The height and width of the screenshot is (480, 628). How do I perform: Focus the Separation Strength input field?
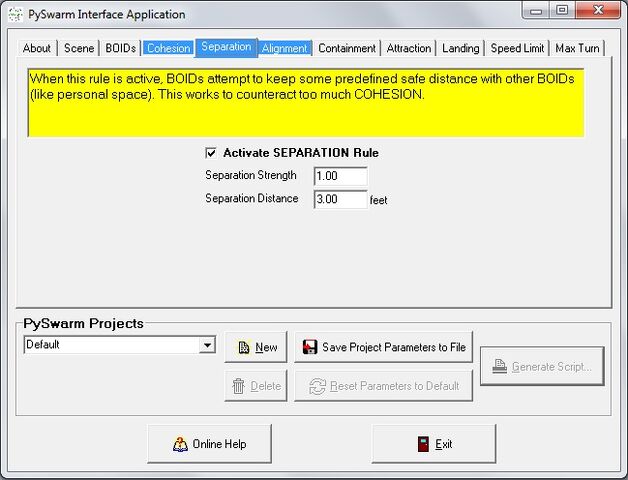pos(340,176)
